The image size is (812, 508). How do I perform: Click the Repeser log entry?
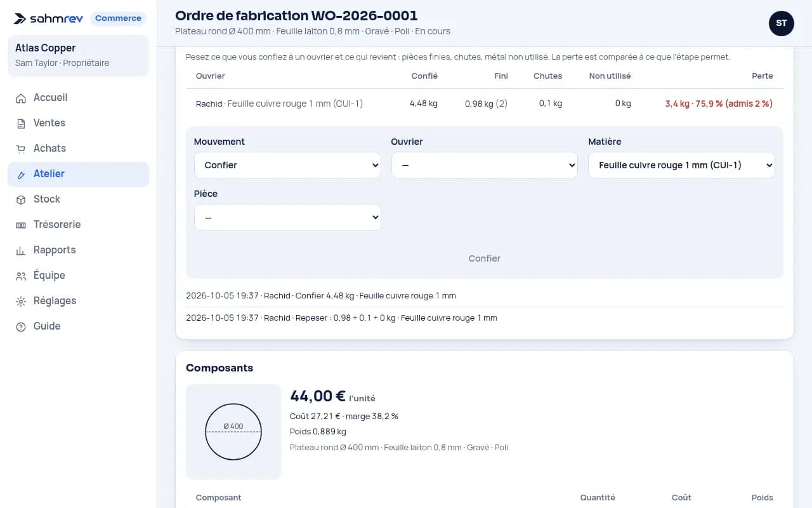(341, 317)
